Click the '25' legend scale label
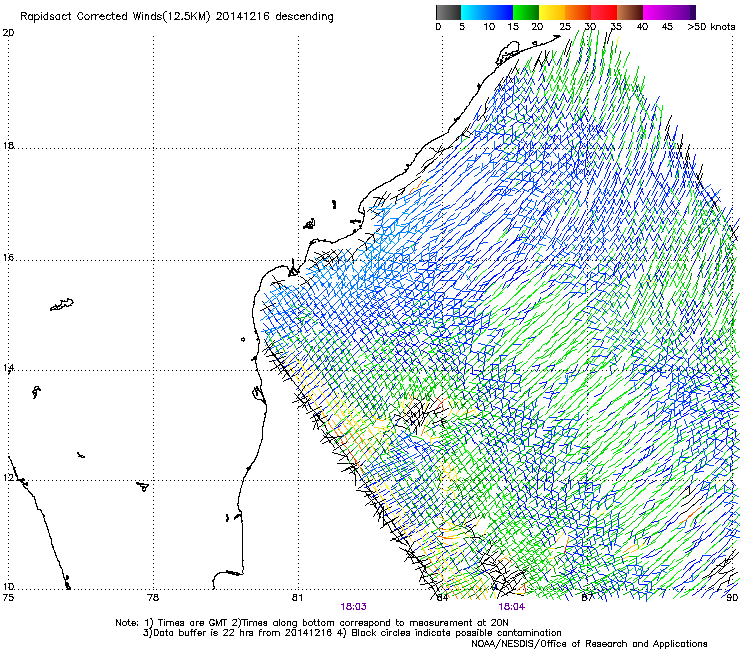Viewport: 740px width, 650px height. (x=565, y=27)
